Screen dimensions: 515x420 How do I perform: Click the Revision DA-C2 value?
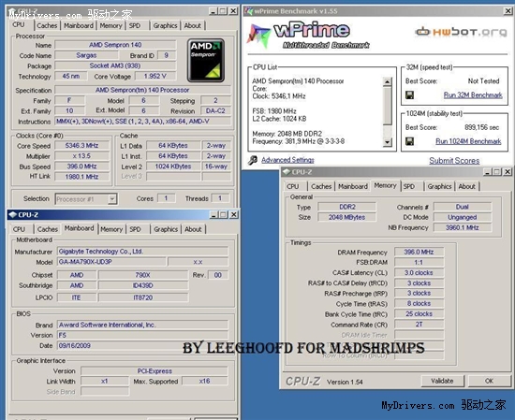[x=215, y=111]
